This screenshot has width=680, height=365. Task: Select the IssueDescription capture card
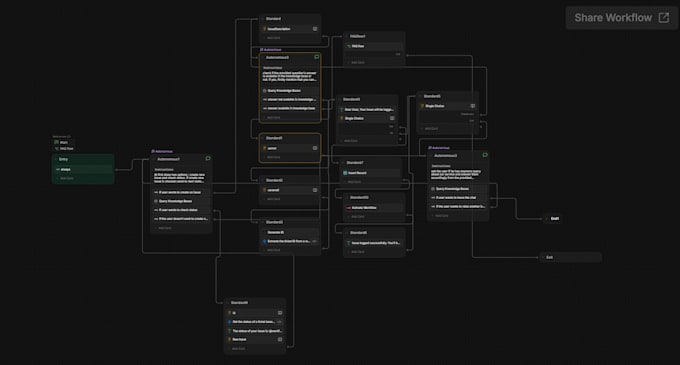pos(290,29)
